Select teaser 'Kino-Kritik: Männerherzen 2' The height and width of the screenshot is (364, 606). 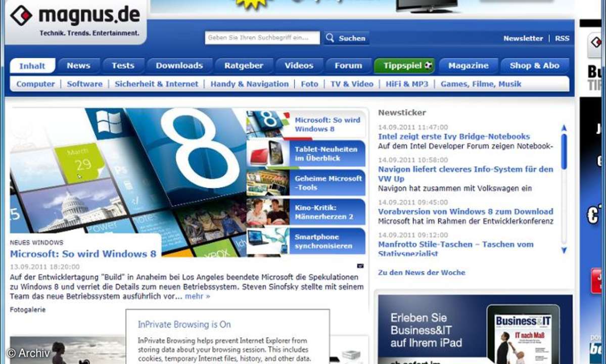pyautogui.click(x=306, y=212)
